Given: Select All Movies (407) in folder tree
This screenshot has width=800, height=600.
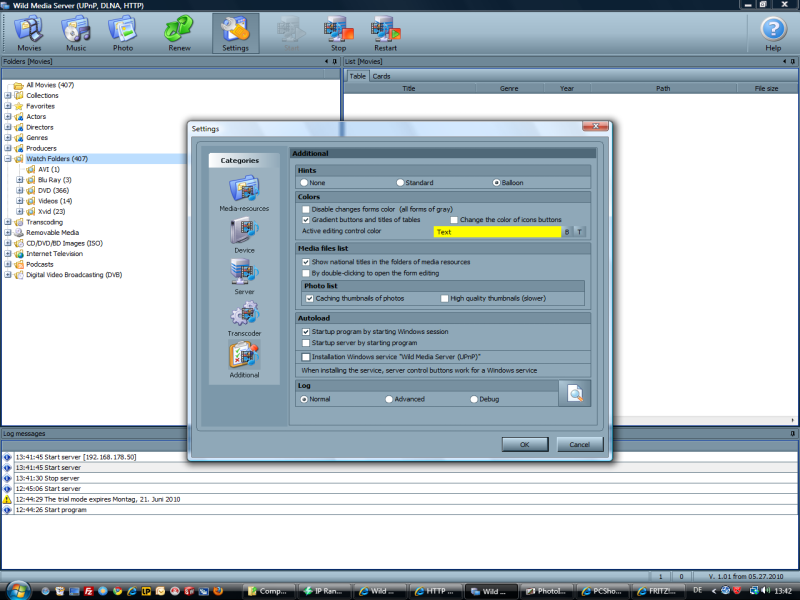Looking at the screenshot, I should 50,85.
